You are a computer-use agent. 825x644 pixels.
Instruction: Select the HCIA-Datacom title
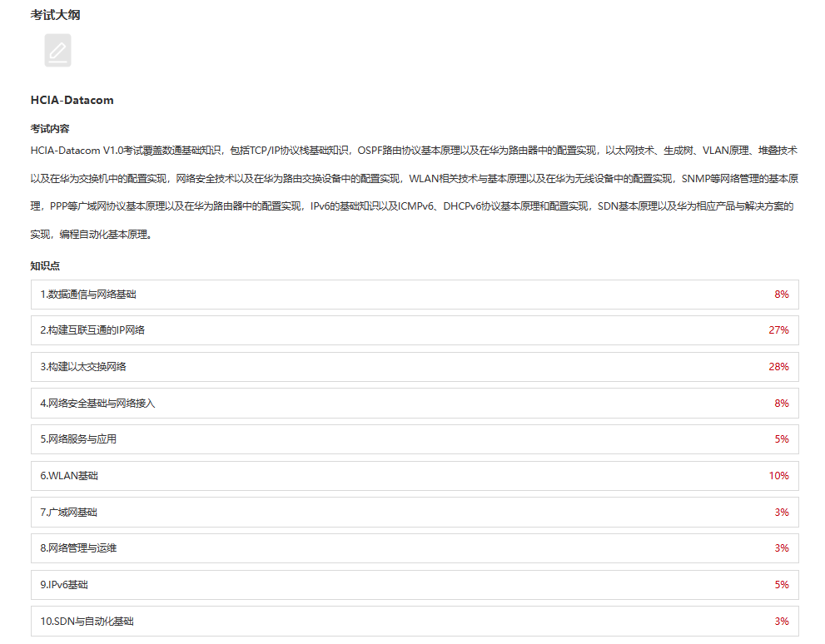[72, 100]
